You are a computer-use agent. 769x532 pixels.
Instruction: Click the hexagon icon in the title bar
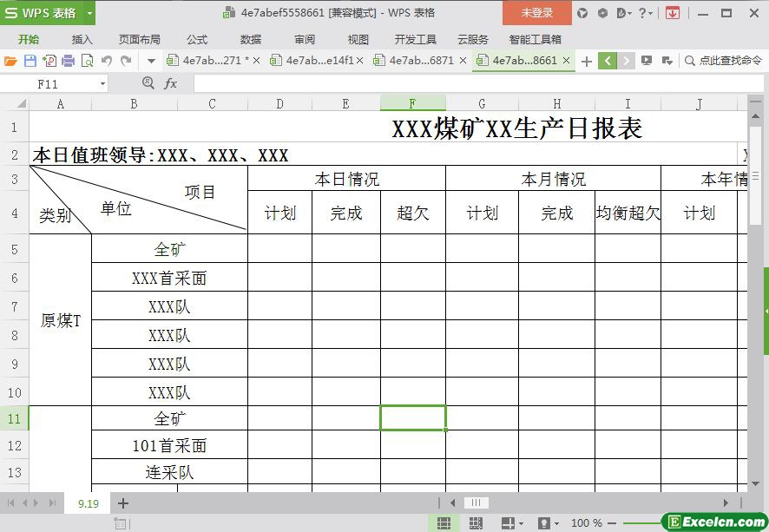tap(602, 13)
